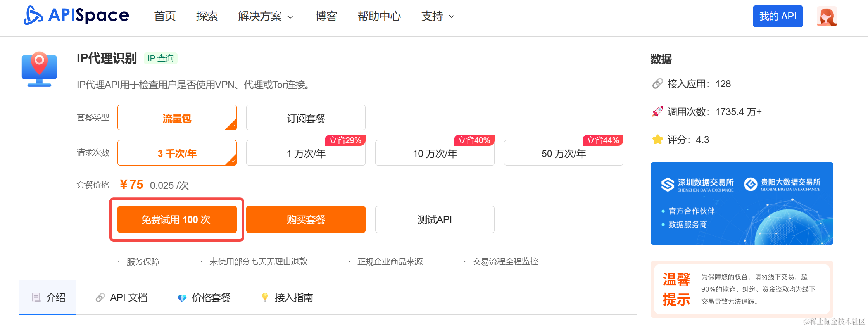Click the 我的 API button
Image resolution: width=868 pixels, height=328 pixels.
[x=777, y=16]
